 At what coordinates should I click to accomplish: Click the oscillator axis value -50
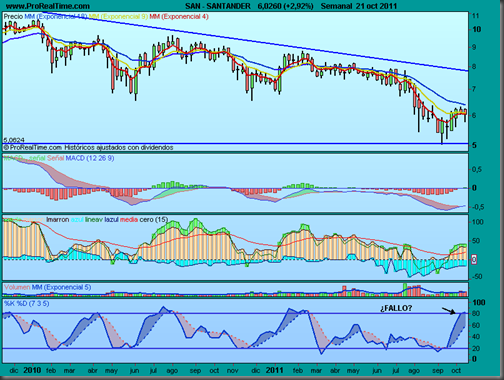(477, 276)
